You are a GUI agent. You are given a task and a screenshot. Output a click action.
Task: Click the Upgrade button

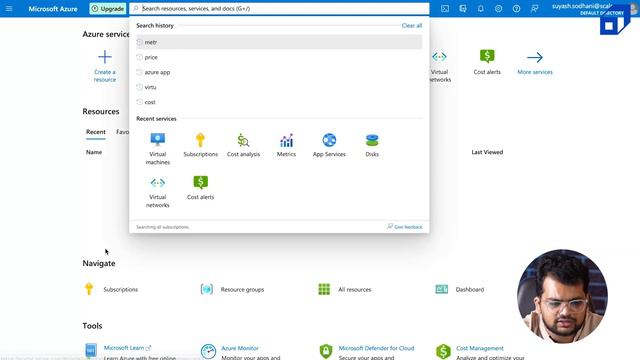point(108,9)
